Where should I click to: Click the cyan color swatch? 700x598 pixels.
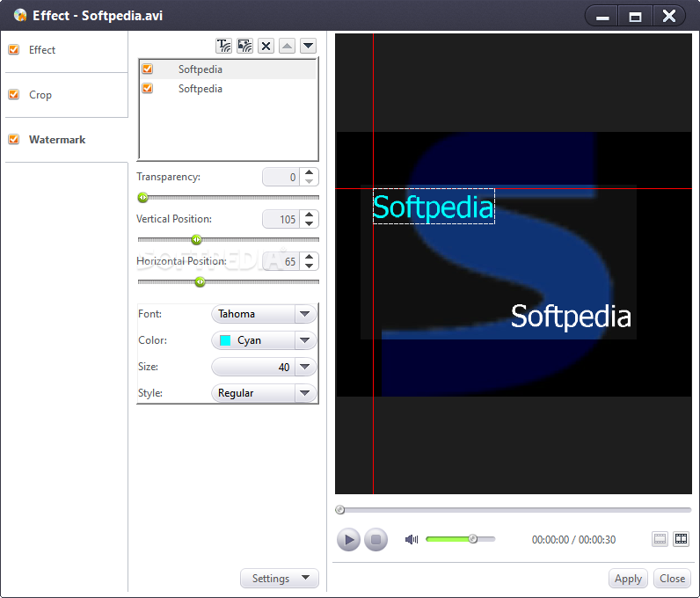click(x=225, y=340)
